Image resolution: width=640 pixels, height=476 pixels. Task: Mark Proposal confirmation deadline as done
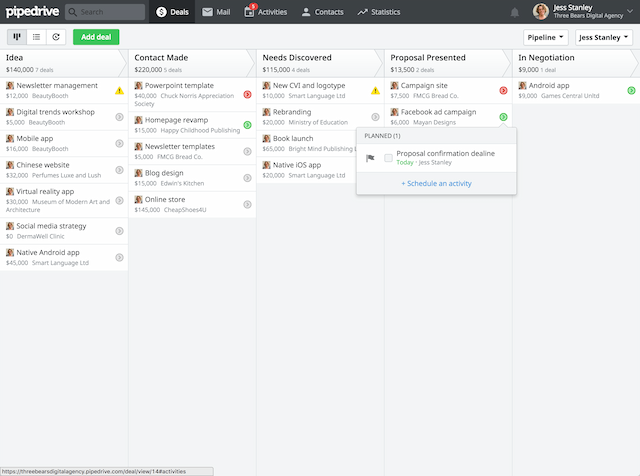tap(388, 158)
